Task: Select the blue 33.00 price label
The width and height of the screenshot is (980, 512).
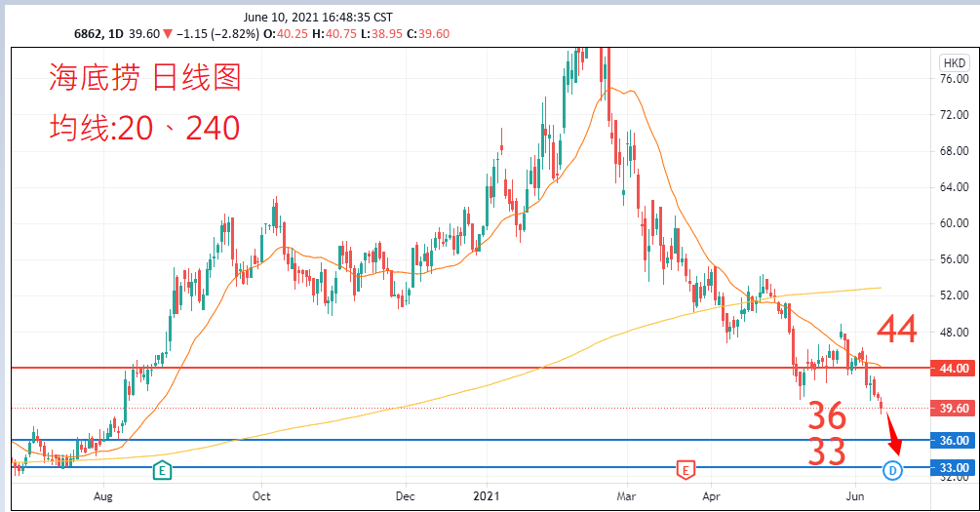Action: coord(953,467)
